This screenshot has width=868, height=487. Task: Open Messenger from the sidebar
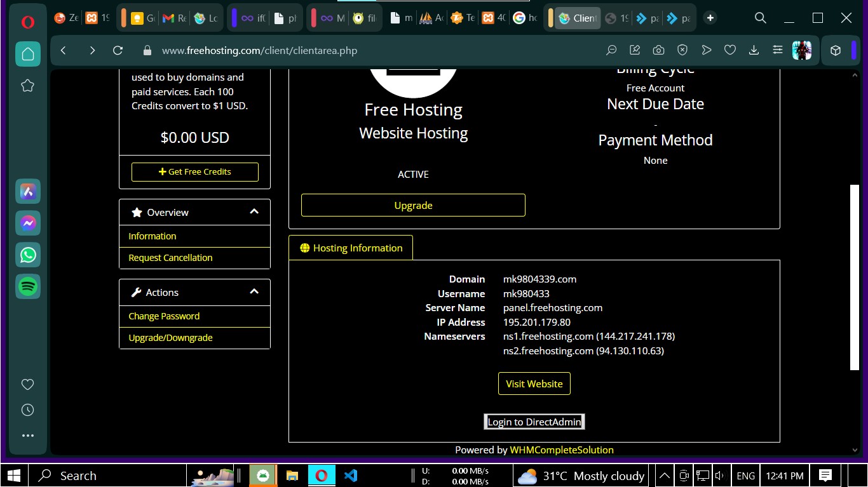point(28,223)
